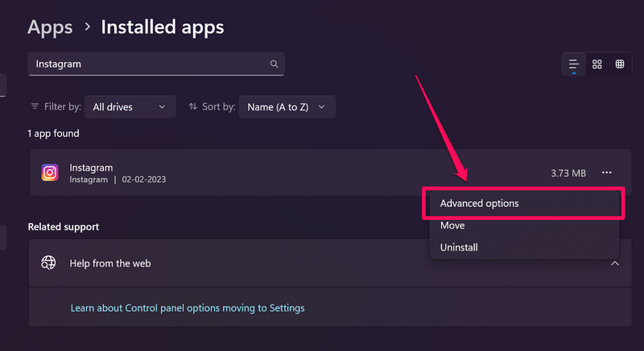The height and width of the screenshot is (351, 644).
Task: Collapse the Help from the web section
Action: click(x=614, y=263)
